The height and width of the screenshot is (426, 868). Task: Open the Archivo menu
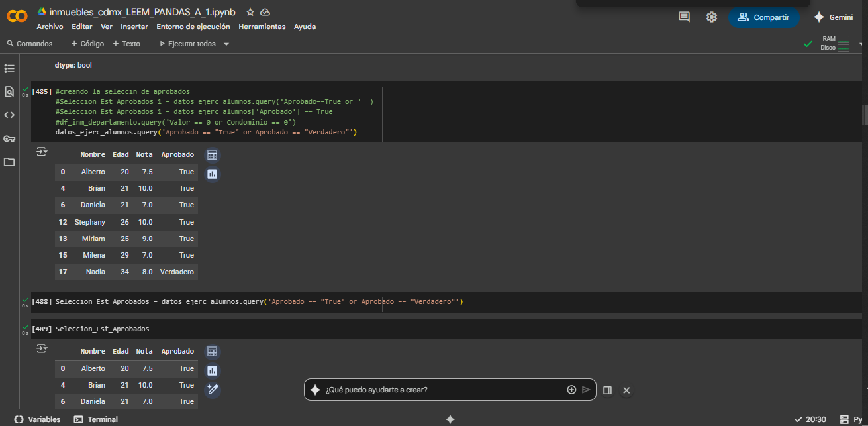(x=50, y=27)
